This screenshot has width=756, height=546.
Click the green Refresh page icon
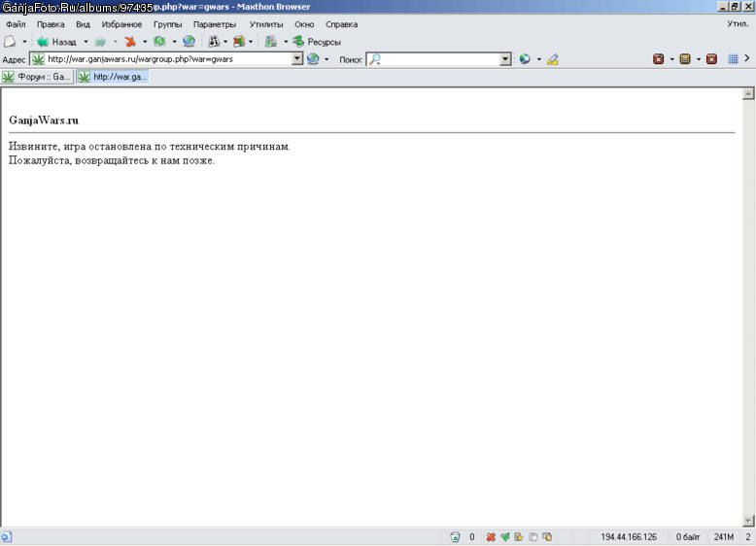159,42
